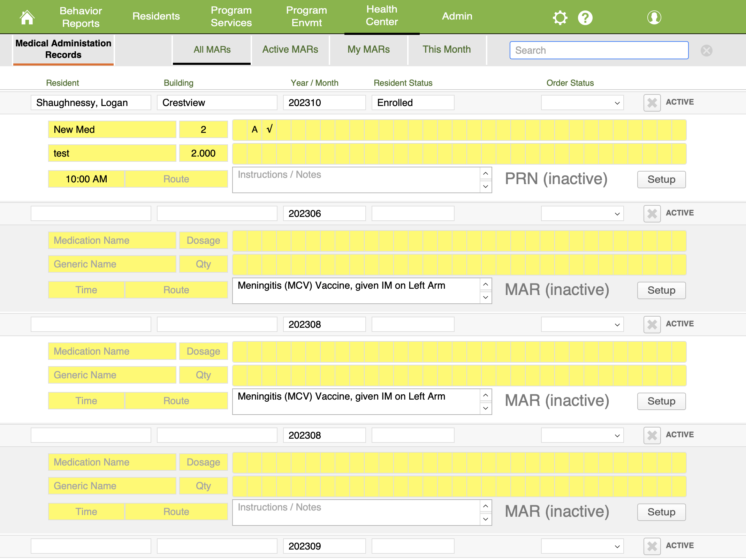Click Setup for the PRN (inactive) record

point(661,180)
